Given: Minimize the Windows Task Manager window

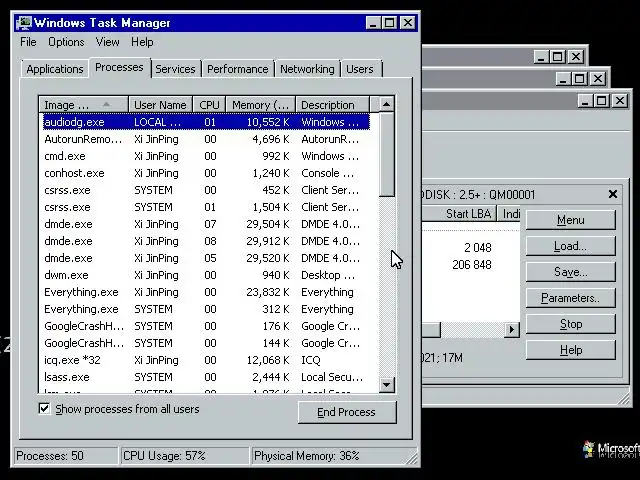Looking at the screenshot, I should point(373,22).
